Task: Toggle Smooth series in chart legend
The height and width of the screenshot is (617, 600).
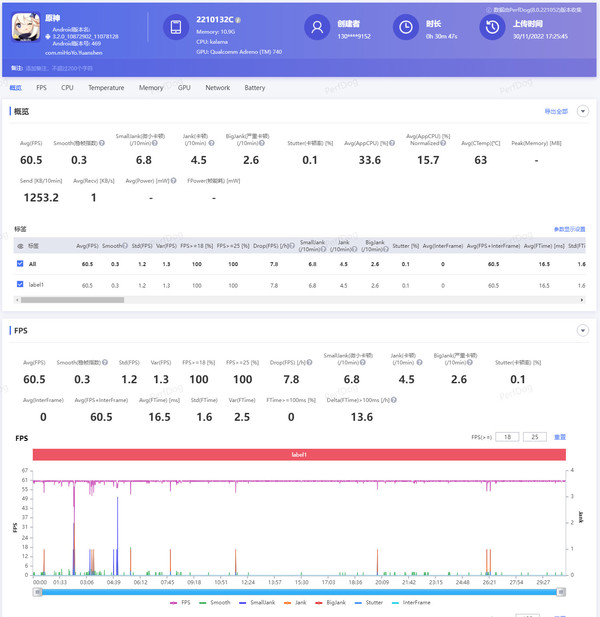Action: tap(215, 602)
